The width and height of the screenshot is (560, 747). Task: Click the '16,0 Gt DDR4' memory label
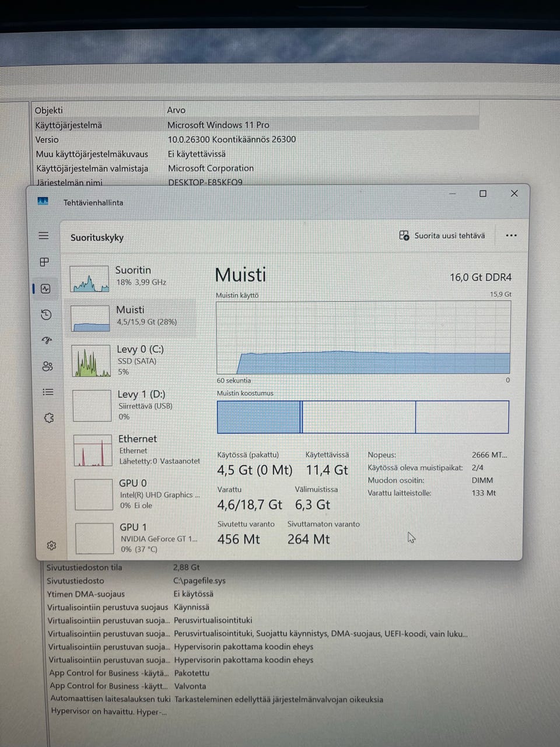[x=481, y=277]
